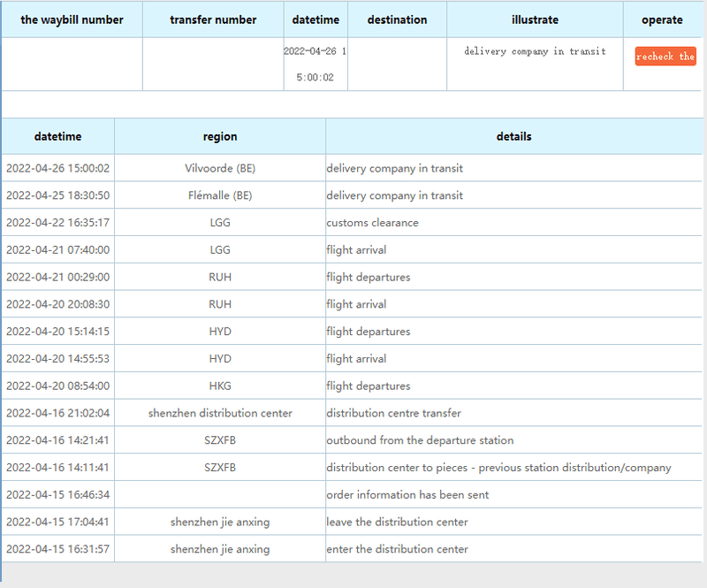Click 'shenzhen distribution center' region cell

(220, 413)
